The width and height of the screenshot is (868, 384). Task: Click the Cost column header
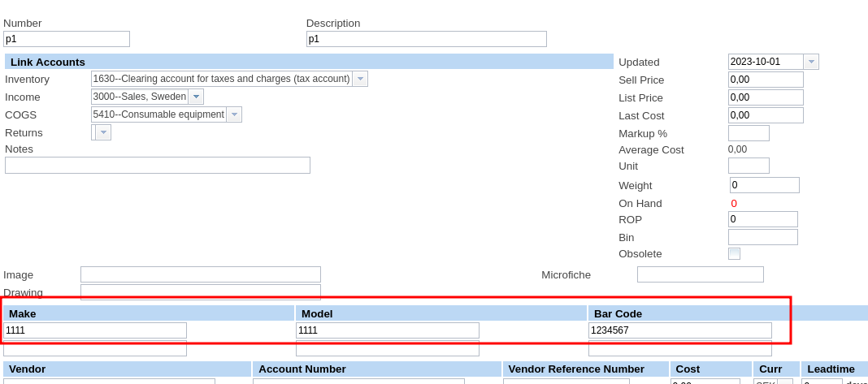click(711, 369)
